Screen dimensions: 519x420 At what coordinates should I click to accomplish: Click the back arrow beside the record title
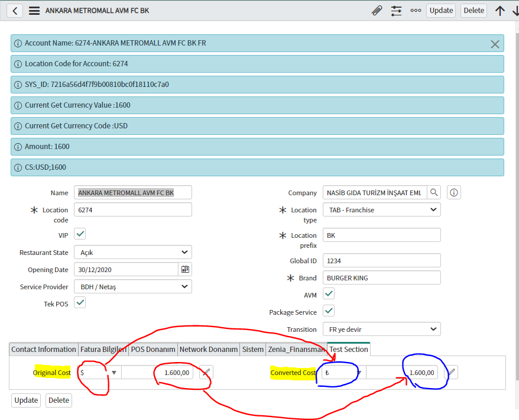tap(14, 10)
